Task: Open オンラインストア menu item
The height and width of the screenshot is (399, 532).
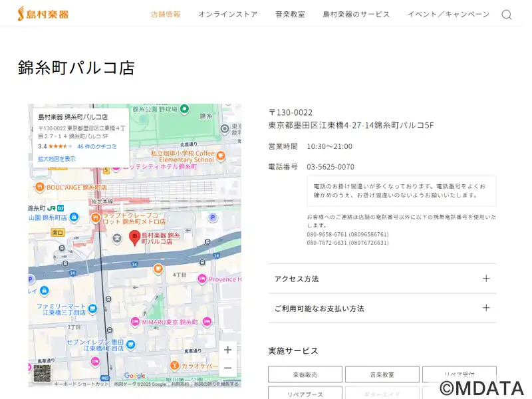Action: 228,14
